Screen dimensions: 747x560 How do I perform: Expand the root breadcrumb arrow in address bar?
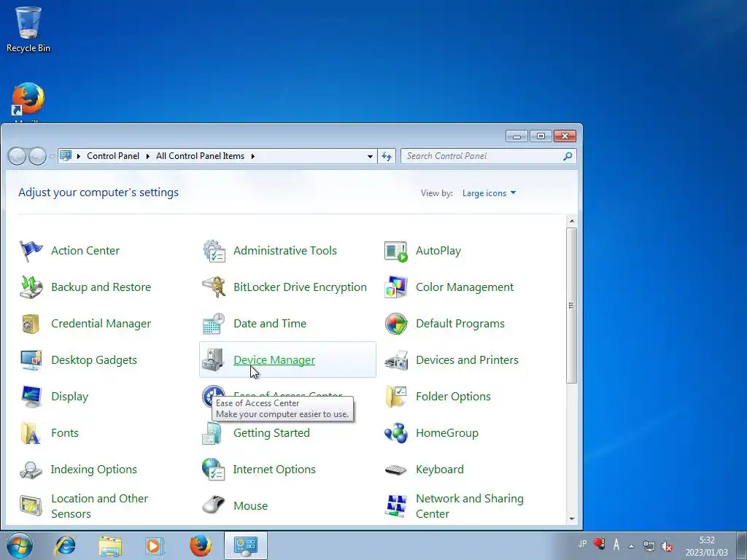pyautogui.click(x=79, y=156)
